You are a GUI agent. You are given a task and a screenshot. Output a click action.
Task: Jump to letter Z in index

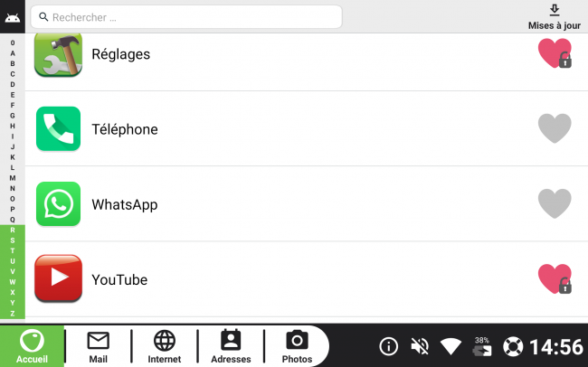[13, 314]
